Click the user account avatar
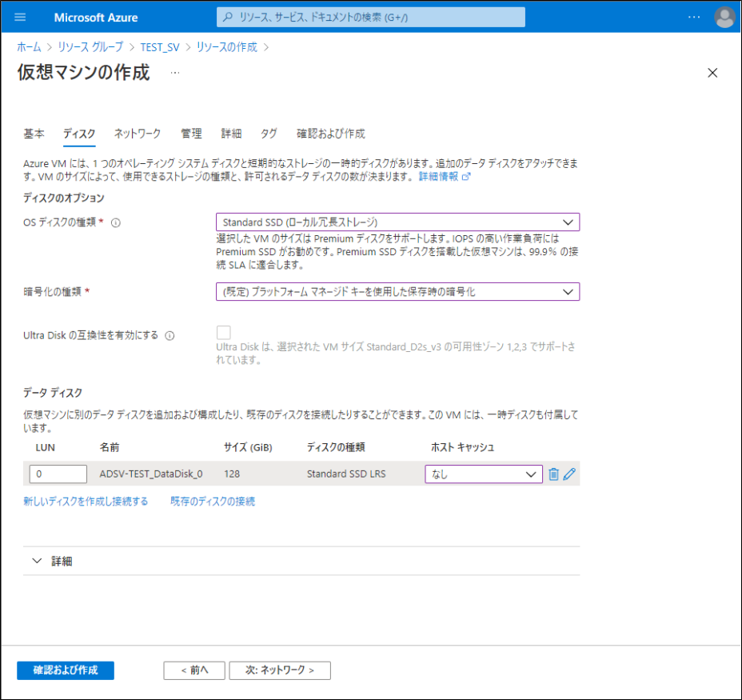This screenshot has width=742, height=700. [x=724, y=18]
